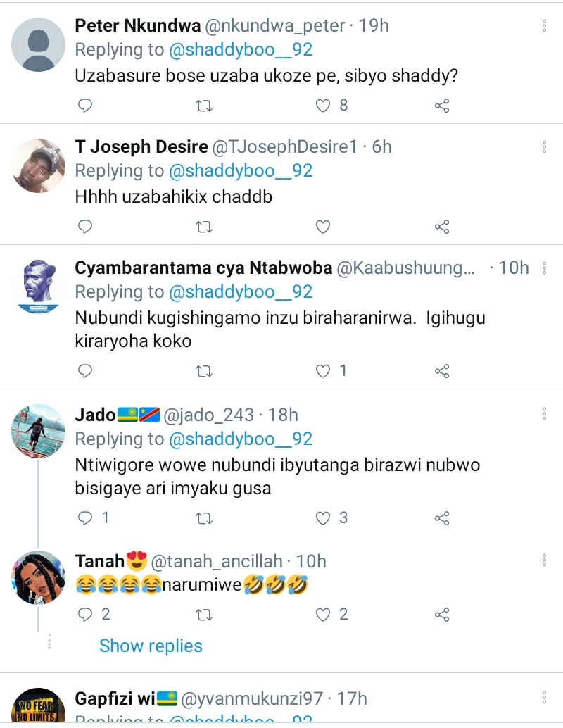The height and width of the screenshot is (728, 563).
Task: Open more options on T Joseph Desire's tweet
Action: pyautogui.click(x=545, y=147)
